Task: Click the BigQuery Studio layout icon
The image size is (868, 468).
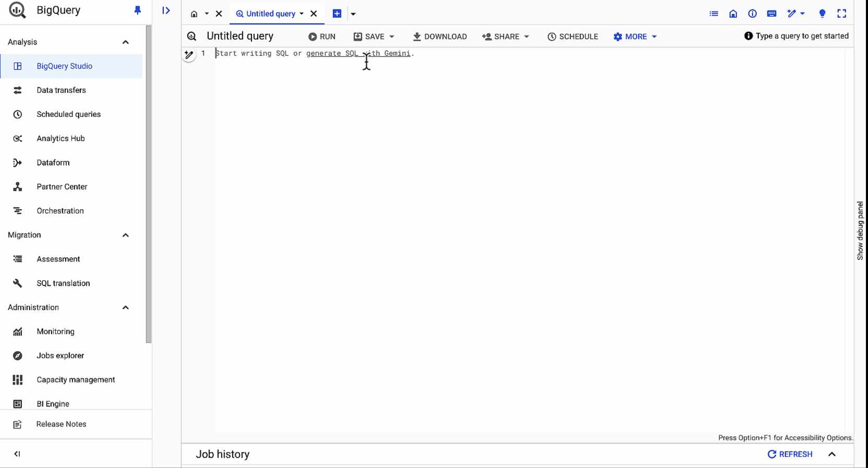Action: [18, 66]
